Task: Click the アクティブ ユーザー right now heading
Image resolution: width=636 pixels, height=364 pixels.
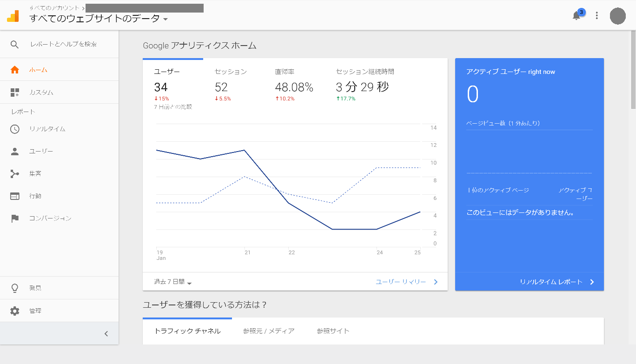Action: point(510,72)
